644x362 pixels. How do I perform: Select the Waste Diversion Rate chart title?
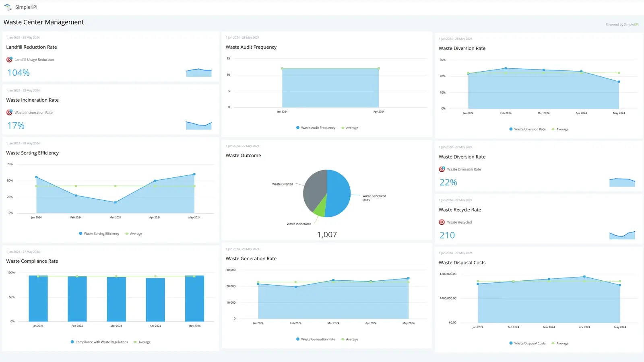point(462,48)
